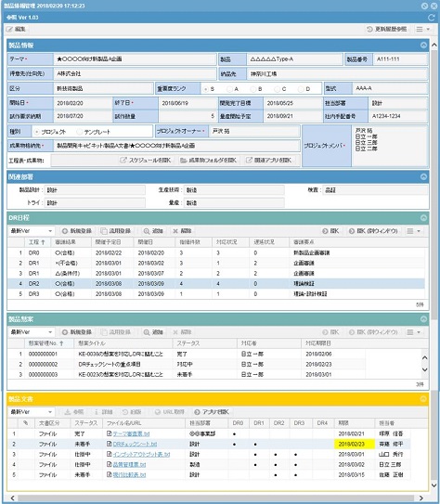Click 新規登録 in 製品懸案 toolbar
440x504 pixels.
tap(77, 332)
